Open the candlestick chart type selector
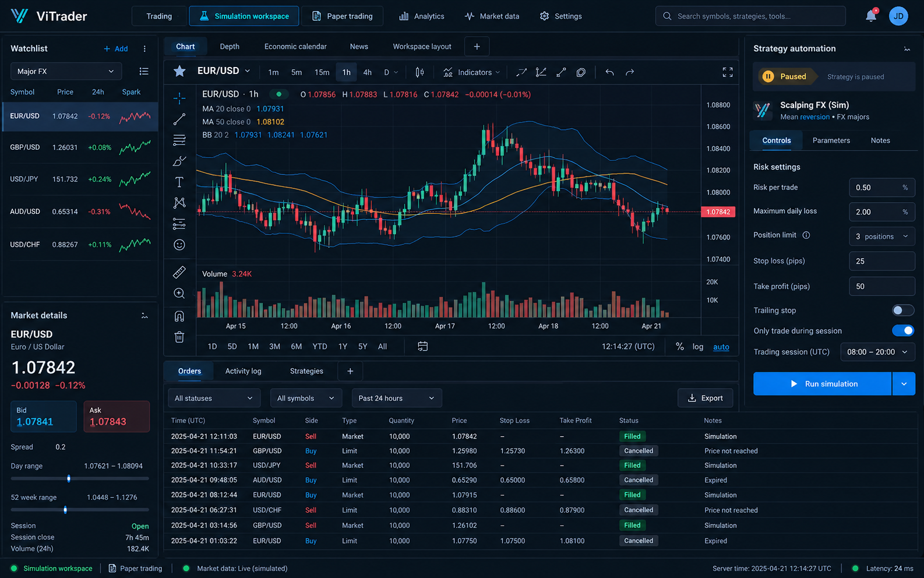Image resolution: width=924 pixels, height=578 pixels. [419, 72]
